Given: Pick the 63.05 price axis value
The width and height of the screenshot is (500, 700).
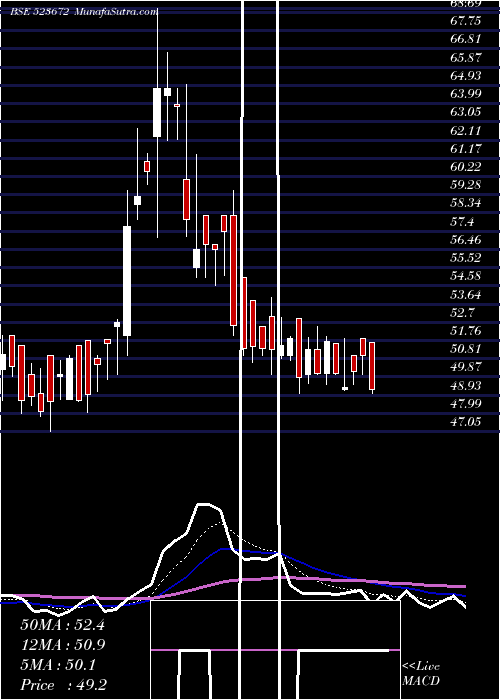Looking at the screenshot, I should tap(466, 112).
